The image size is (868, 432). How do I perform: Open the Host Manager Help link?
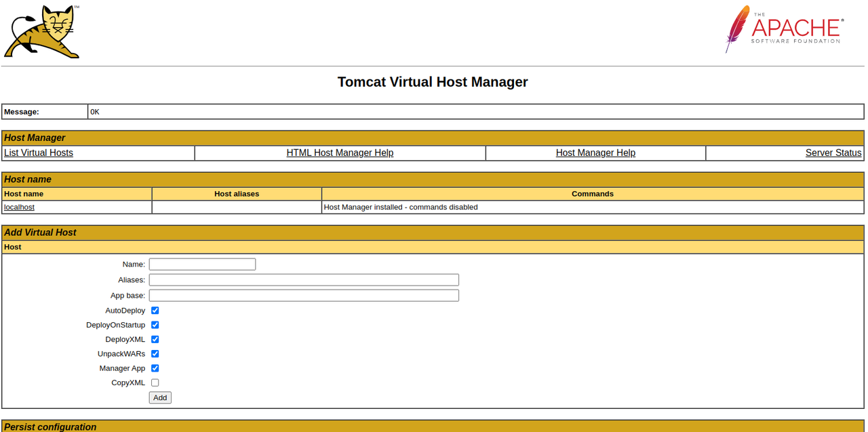595,153
